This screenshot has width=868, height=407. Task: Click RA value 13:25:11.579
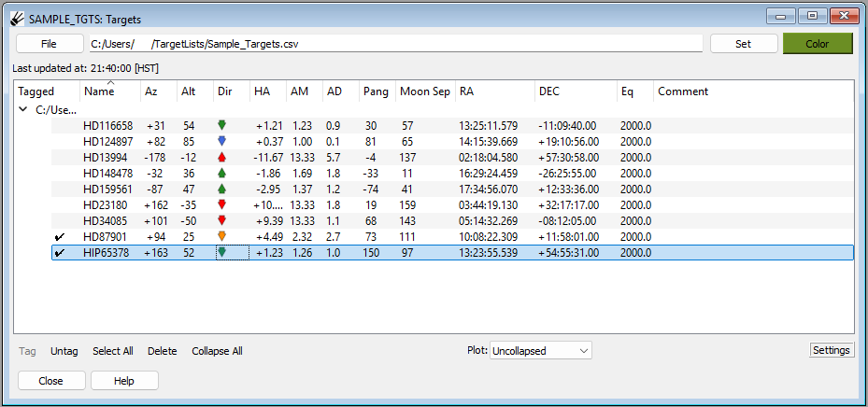(x=489, y=126)
